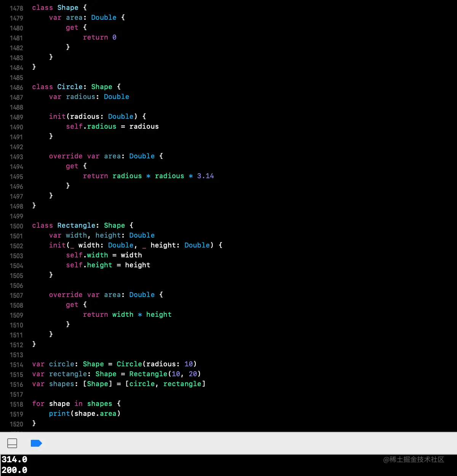Click 'for shape in shapes {' line
Screen dimensions: 457x476
coord(76,404)
